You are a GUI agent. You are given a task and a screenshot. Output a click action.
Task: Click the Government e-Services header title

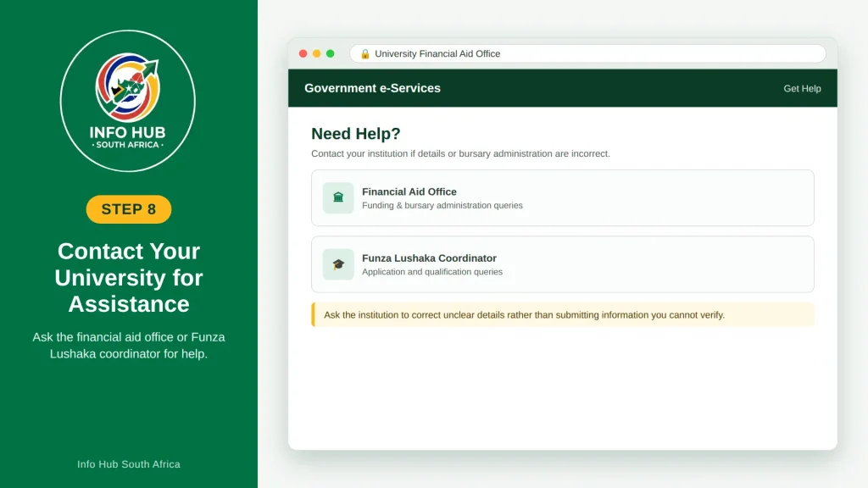[x=373, y=88]
